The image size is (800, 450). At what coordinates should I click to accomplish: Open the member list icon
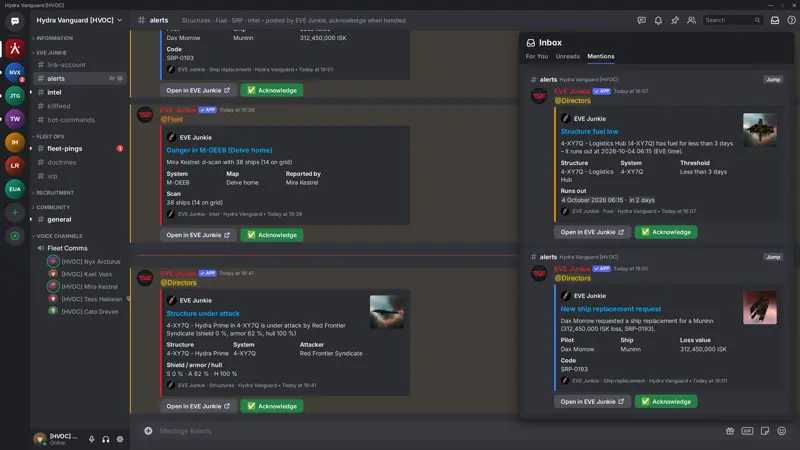tap(691, 20)
